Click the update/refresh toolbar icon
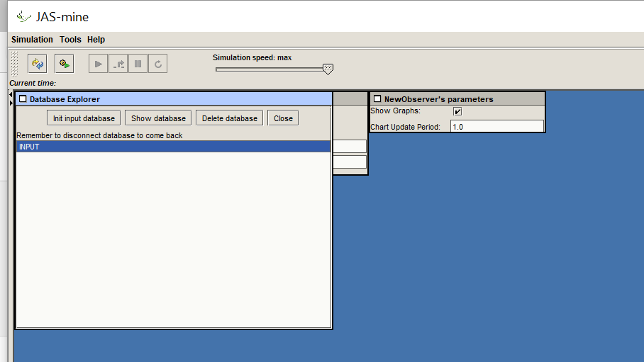This screenshot has width=644, height=362. (158, 64)
